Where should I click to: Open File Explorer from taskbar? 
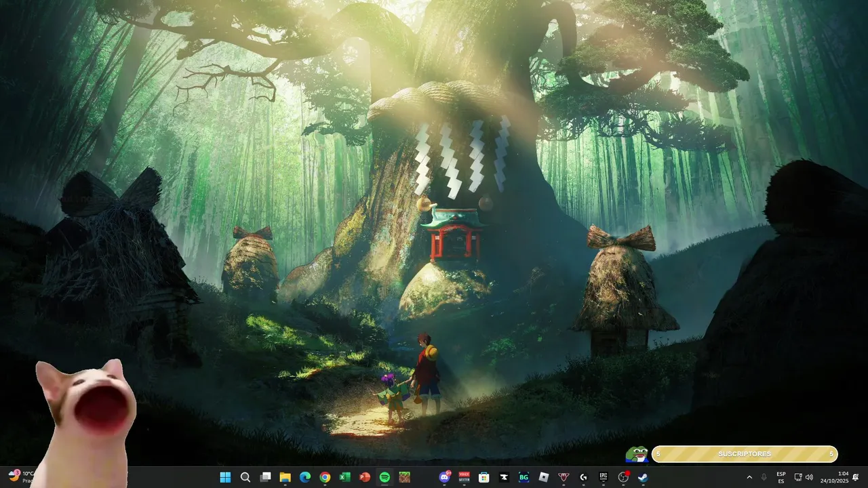[285, 477]
